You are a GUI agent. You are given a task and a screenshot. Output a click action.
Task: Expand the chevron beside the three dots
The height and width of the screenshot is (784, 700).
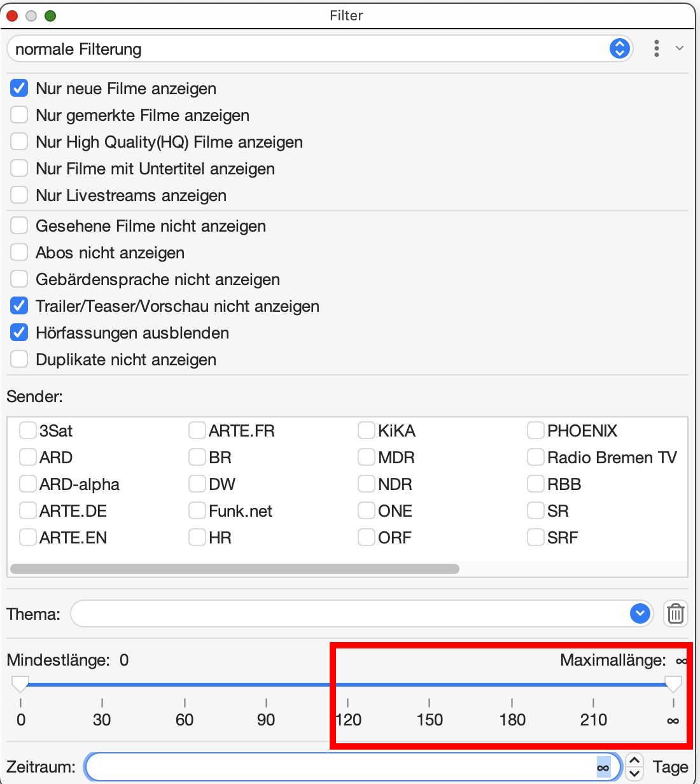(x=680, y=48)
